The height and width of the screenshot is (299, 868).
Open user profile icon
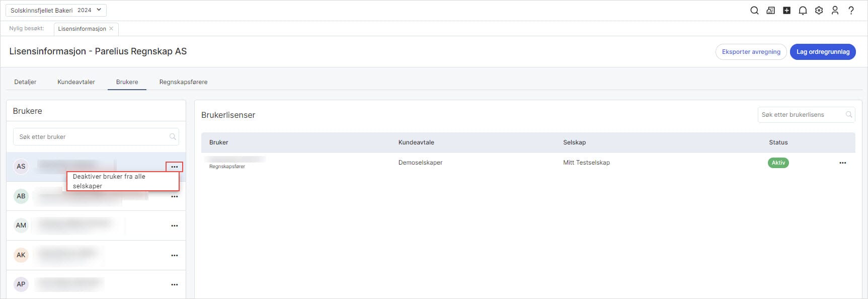coord(835,11)
